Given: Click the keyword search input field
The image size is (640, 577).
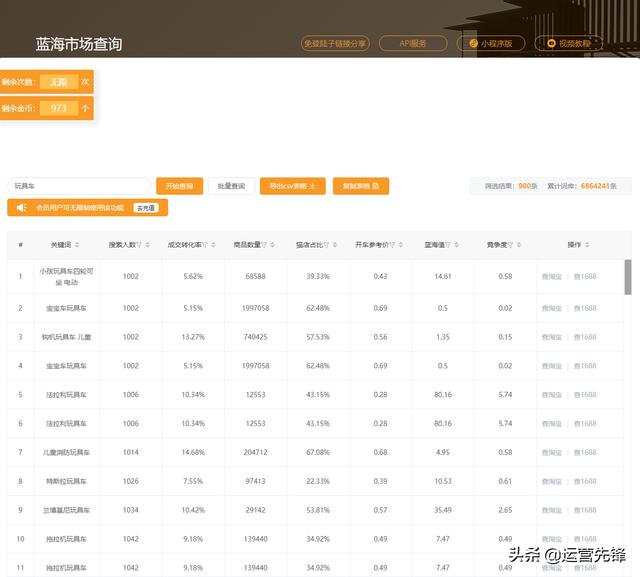Looking at the screenshot, I should coord(78,186).
